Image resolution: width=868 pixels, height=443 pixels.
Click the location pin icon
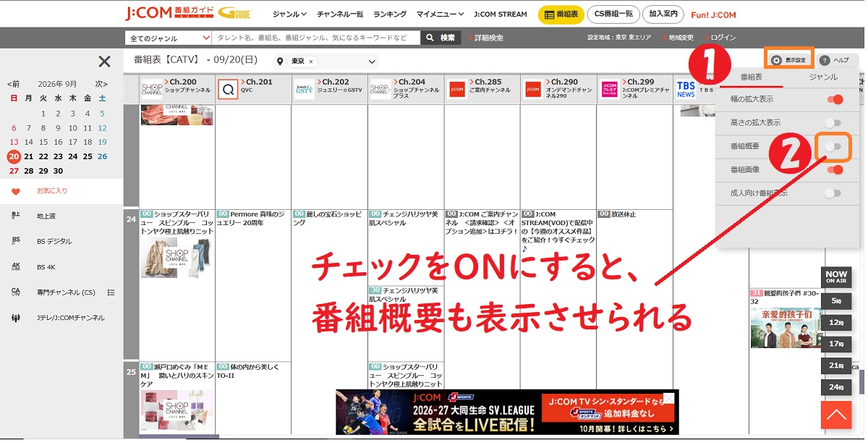pyautogui.click(x=280, y=62)
